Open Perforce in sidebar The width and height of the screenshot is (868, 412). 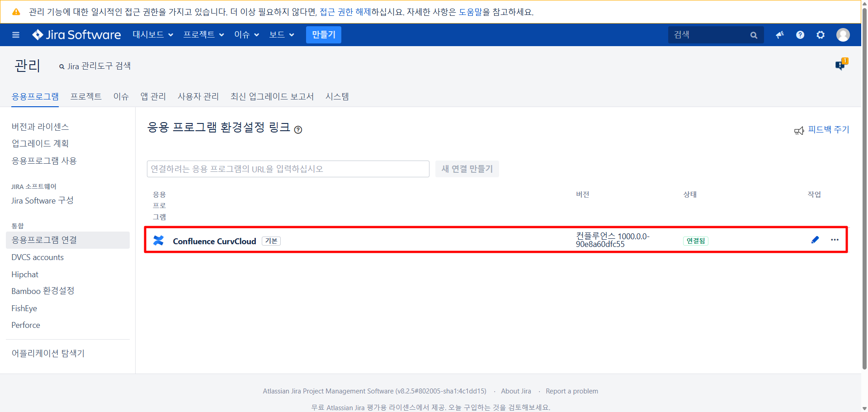coord(26,325)
